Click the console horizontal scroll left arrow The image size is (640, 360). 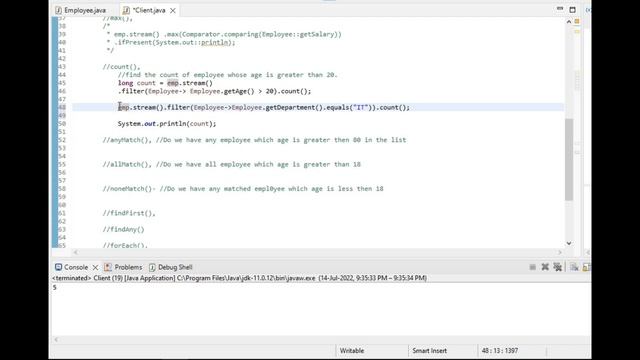(56, 339)
